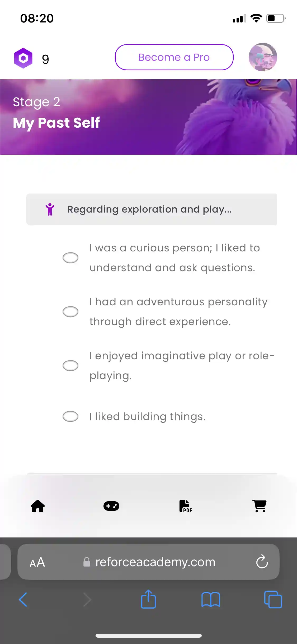Pick the imaginative play radio option
This screenshot has height=644, width=297.
click(70, 366)
